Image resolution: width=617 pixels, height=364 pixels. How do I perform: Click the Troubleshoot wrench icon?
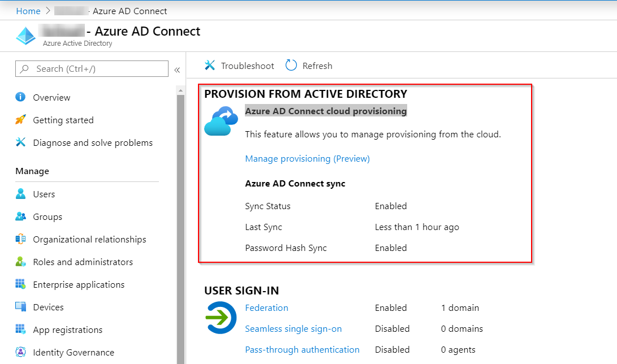pos(210,65)
